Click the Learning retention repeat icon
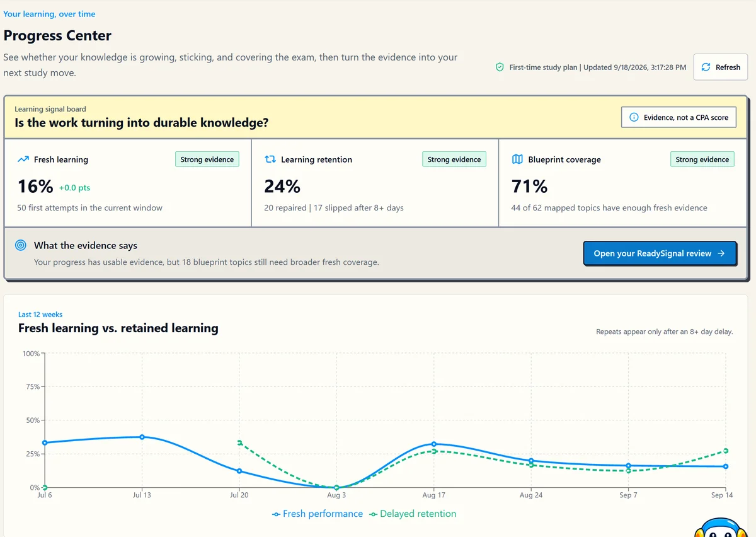The width and height of the screenshot is (756, 537). [x=270, y=159]
